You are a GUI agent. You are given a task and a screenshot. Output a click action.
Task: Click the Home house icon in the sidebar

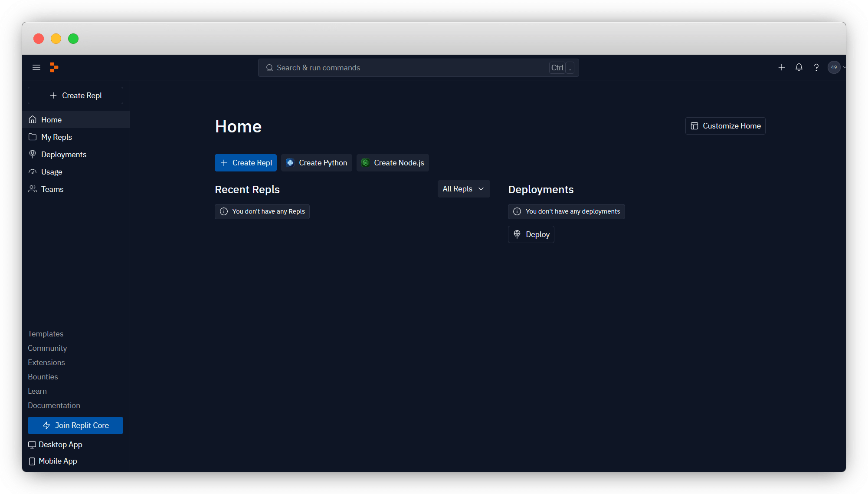coord(33,119)
